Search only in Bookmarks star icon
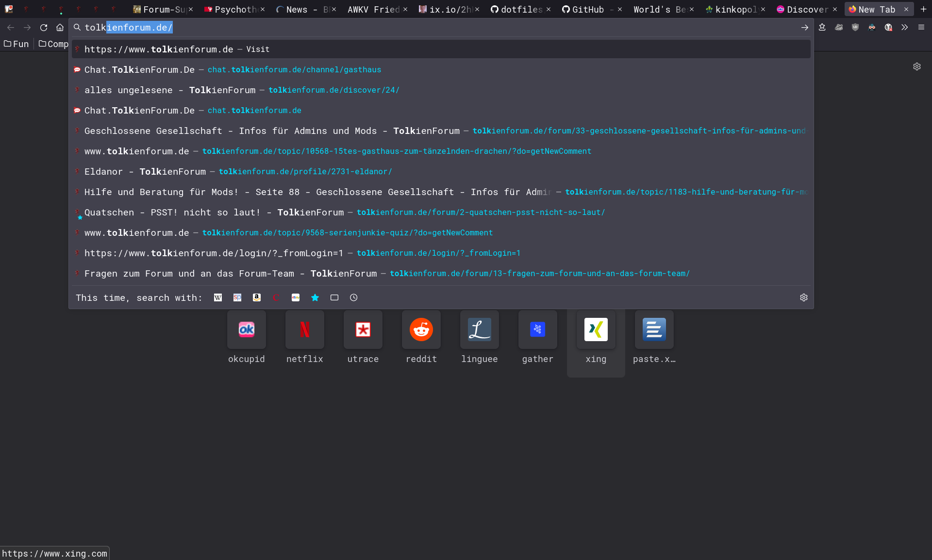Screen dimensions: 932x560 (x=315, y=297)
